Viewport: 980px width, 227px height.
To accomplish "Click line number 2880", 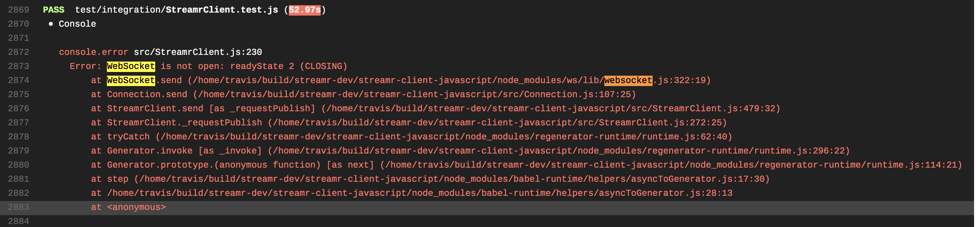I will (19, 165).
